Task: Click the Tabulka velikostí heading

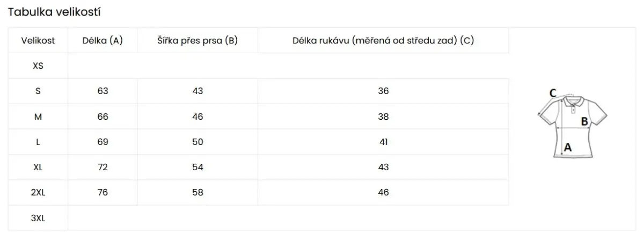Action: coord(54,12)
